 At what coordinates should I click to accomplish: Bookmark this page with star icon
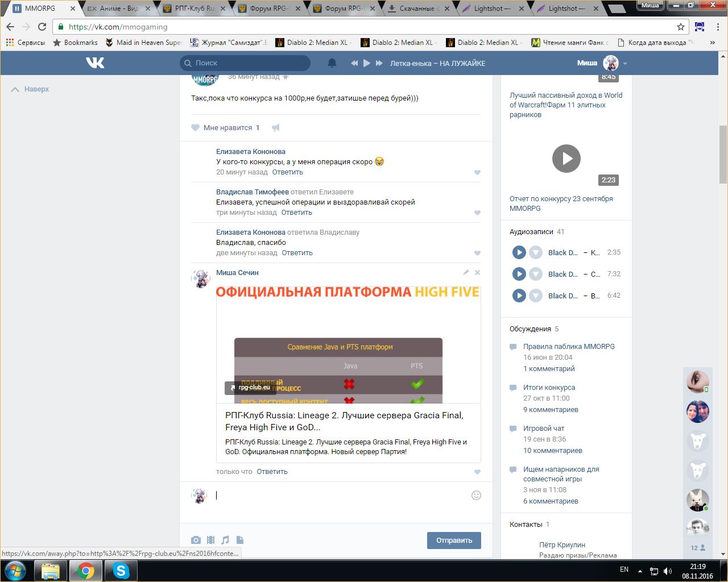[681, 27]
